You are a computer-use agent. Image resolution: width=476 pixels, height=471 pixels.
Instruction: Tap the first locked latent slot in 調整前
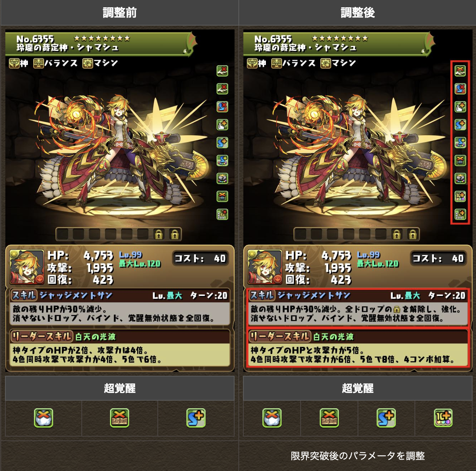point(159,234)
